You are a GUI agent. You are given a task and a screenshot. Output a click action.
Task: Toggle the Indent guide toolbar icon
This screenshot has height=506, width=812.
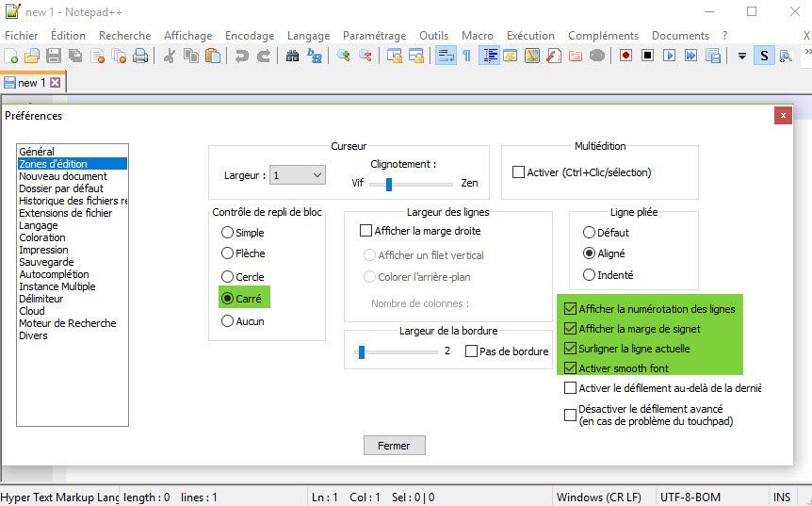click(x=489, y=56)
